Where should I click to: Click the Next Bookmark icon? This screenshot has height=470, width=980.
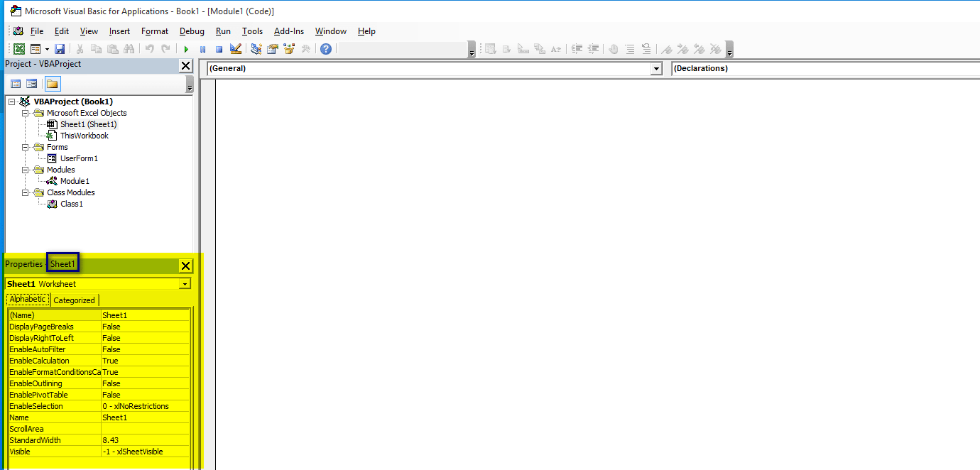683,49
